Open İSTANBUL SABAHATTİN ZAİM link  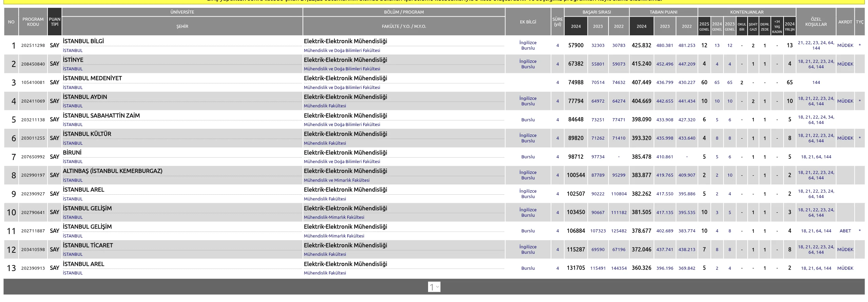(101, 116)
